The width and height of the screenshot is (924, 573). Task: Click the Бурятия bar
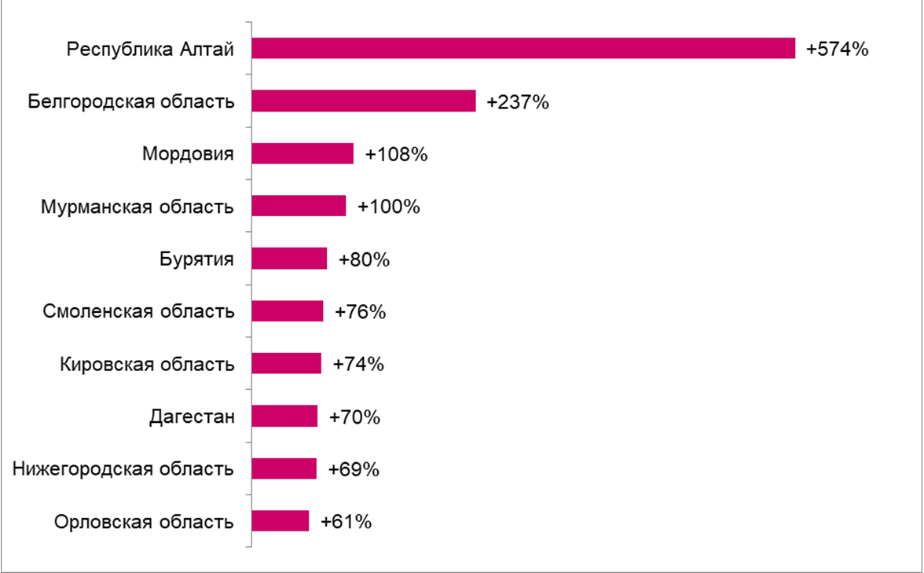click(x=289, y=258)
